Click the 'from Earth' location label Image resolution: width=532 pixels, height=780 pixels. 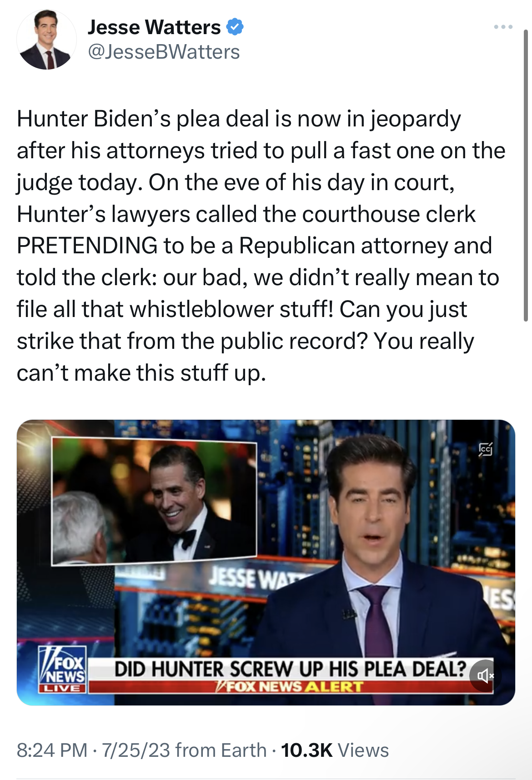(x=221, y=750)
